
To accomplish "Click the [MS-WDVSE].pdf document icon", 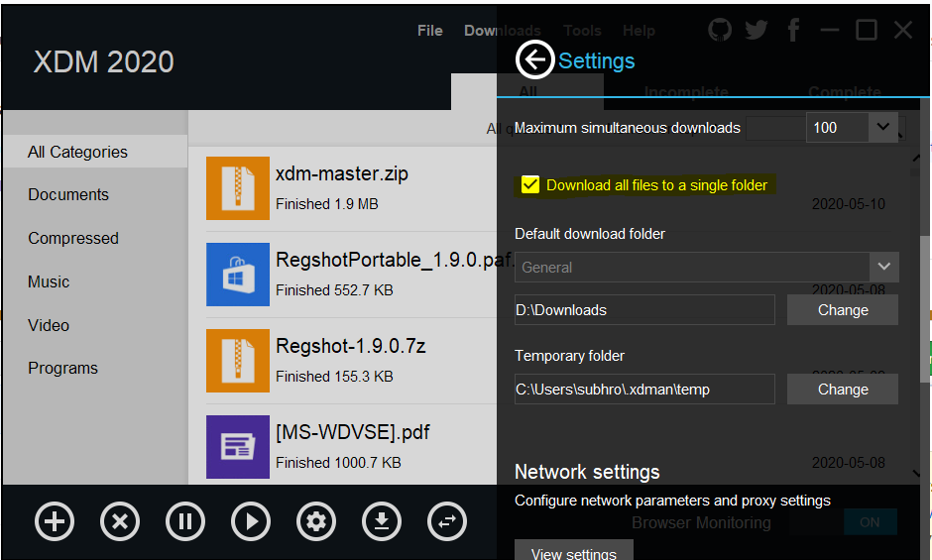I will (238, 446).
